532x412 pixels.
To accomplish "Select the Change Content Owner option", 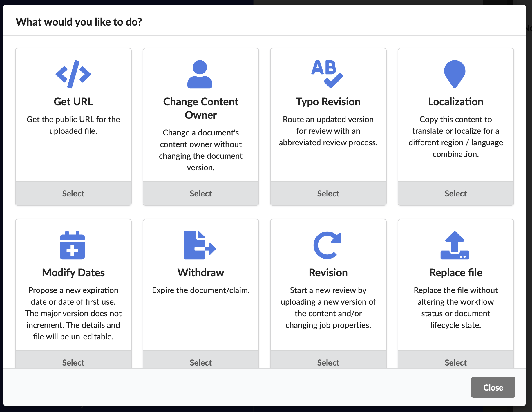I will pyautogui.click(x=201, y=194).
